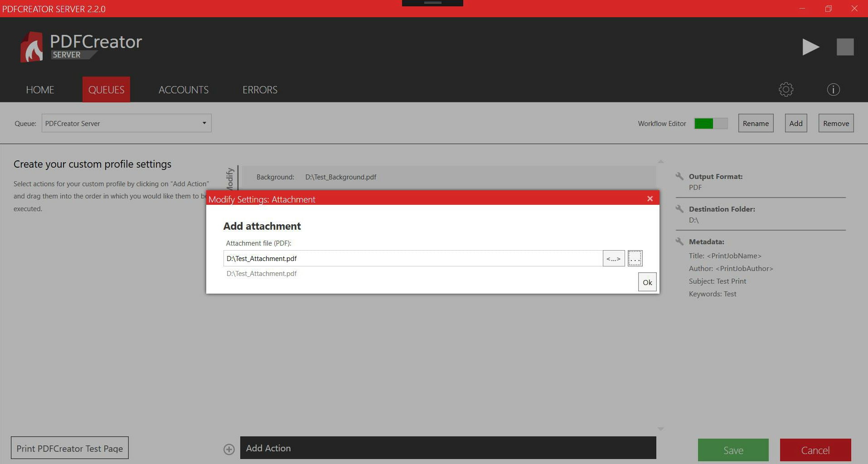Edit Destination Folder with its wrench icon
Viewport: 868px width, 464px height.
tap(679, 209)
